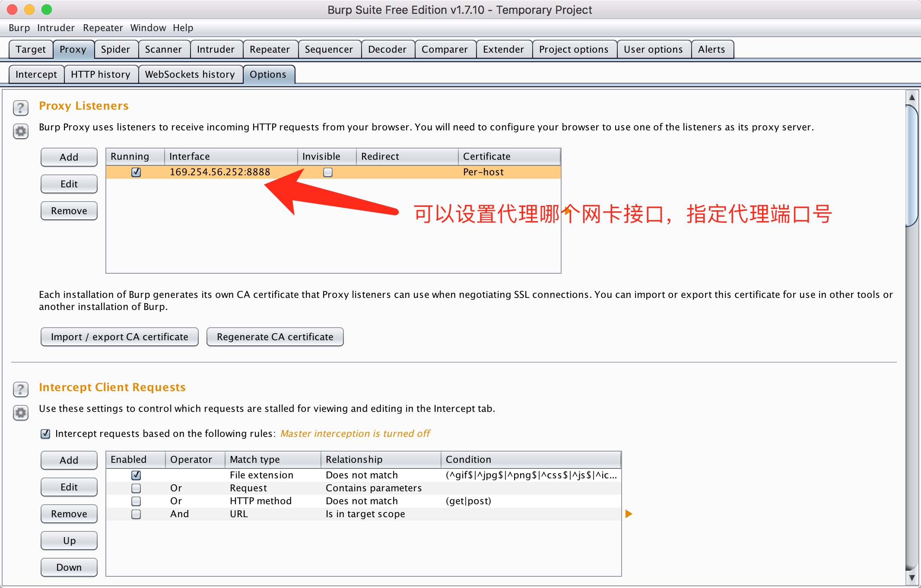Viewport: 921px width, 588px height.
Task: Select the 'Contains parameters' rule row
Action: click(x=364, y=488)
